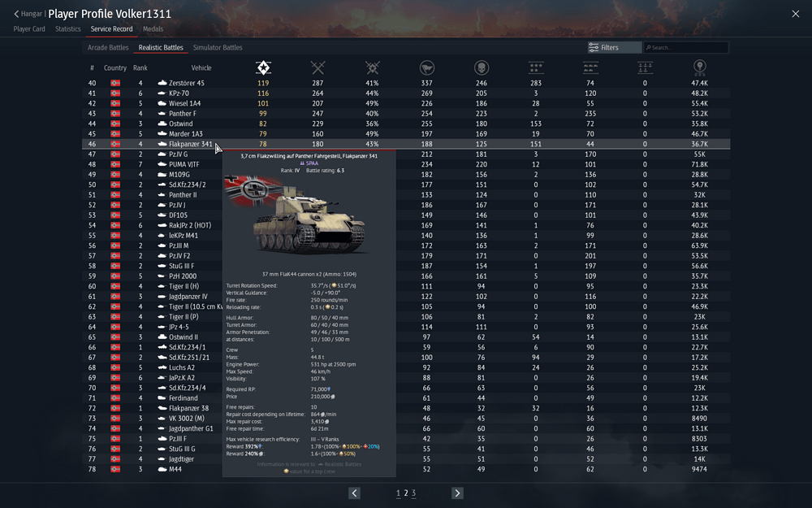Go to previous page arrow
This screenshot has width=812, height=508.
tap(354, 493)
